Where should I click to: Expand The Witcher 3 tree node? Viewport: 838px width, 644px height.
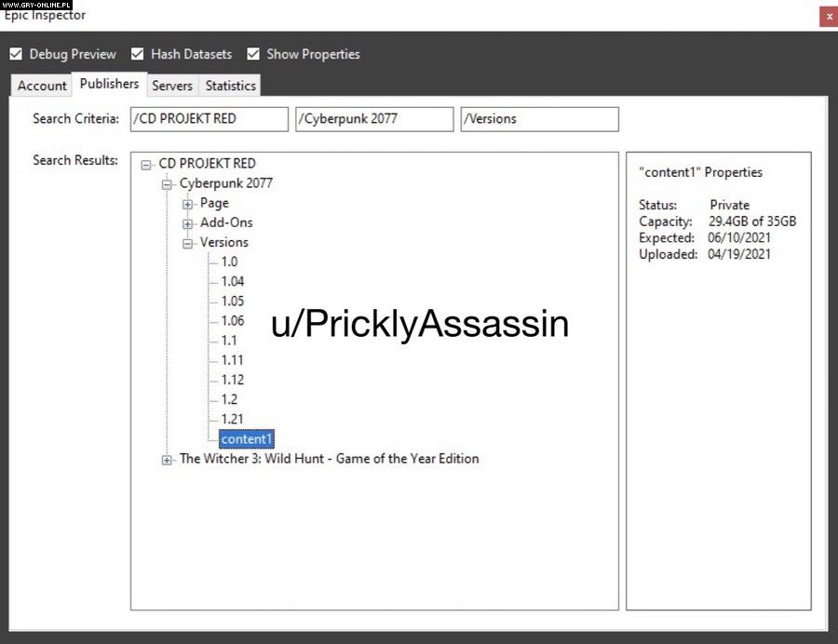click(167, 460)
